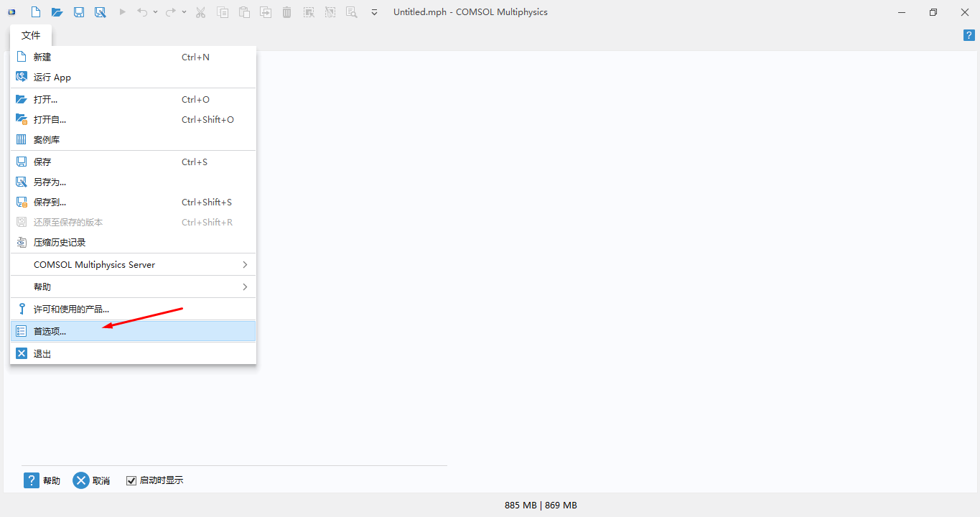The width and height of the screenshot is (980, 517).
Task: Toggle the 启动时显示 checkbox
Action: [x=131, y=480]
